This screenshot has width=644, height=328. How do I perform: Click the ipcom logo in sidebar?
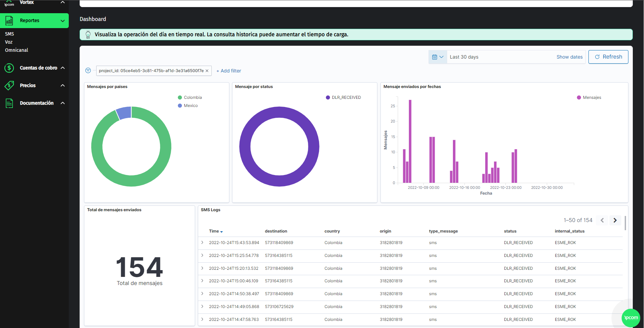click(x=9, y=3)
